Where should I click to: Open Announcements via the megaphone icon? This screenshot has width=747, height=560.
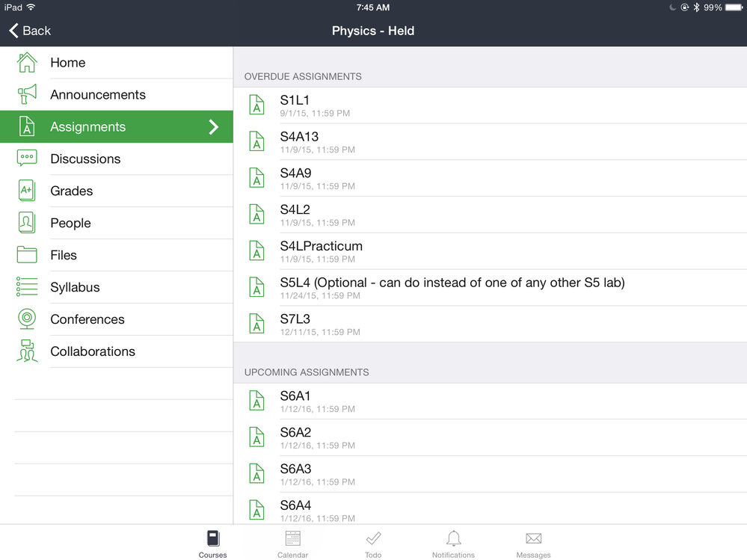coord(27,95)
